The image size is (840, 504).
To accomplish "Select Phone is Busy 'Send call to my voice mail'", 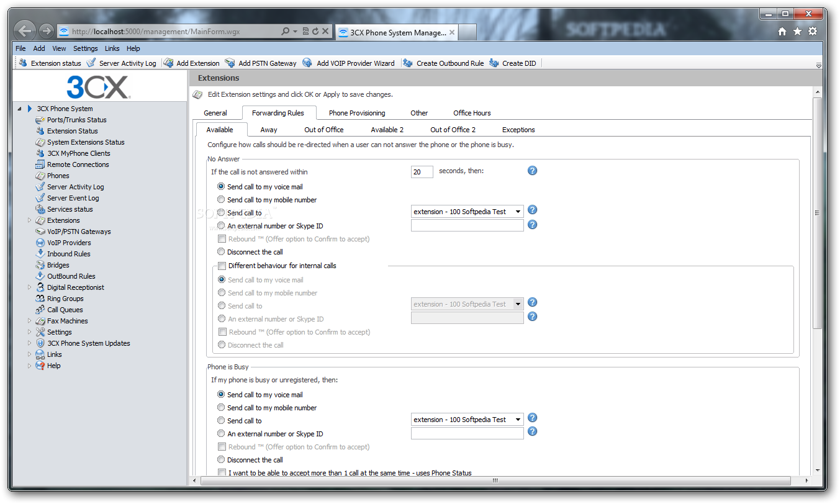I will [221, 394].
